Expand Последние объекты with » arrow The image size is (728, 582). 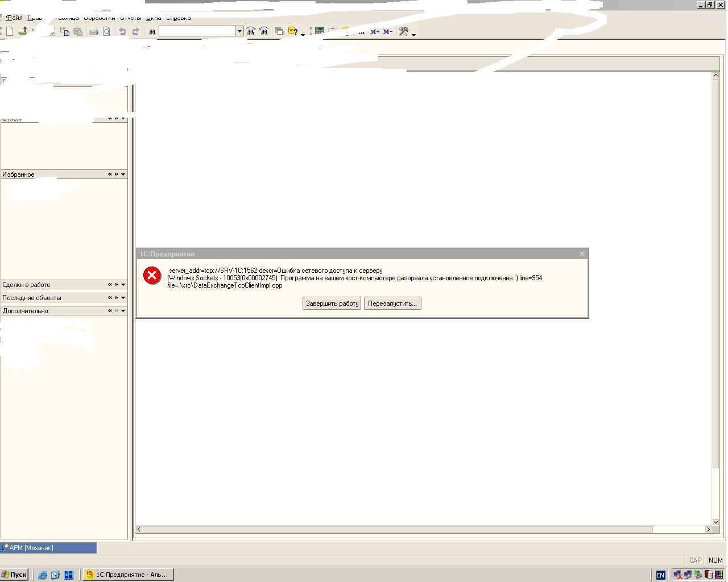[117, 298]
